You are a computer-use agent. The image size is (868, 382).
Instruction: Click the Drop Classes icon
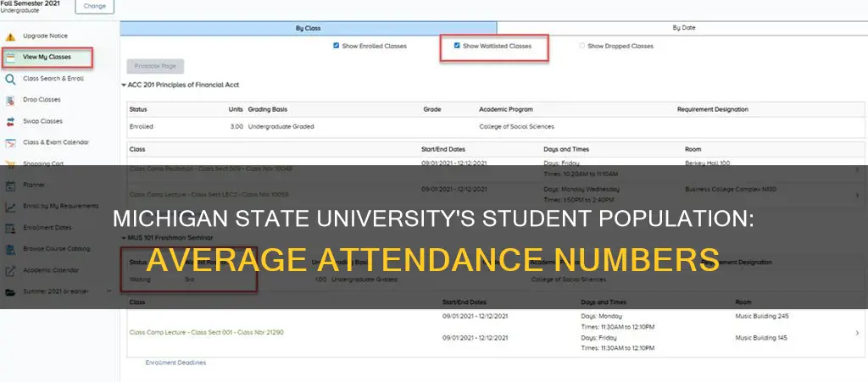pos(10,100)
